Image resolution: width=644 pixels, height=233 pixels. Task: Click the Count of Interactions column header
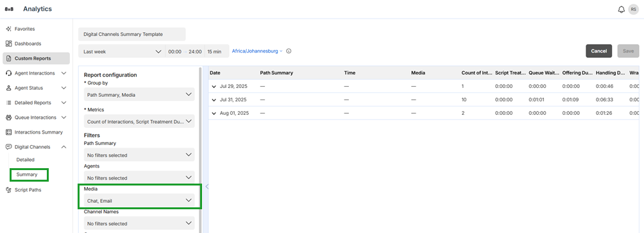click(x=477, y=73)
